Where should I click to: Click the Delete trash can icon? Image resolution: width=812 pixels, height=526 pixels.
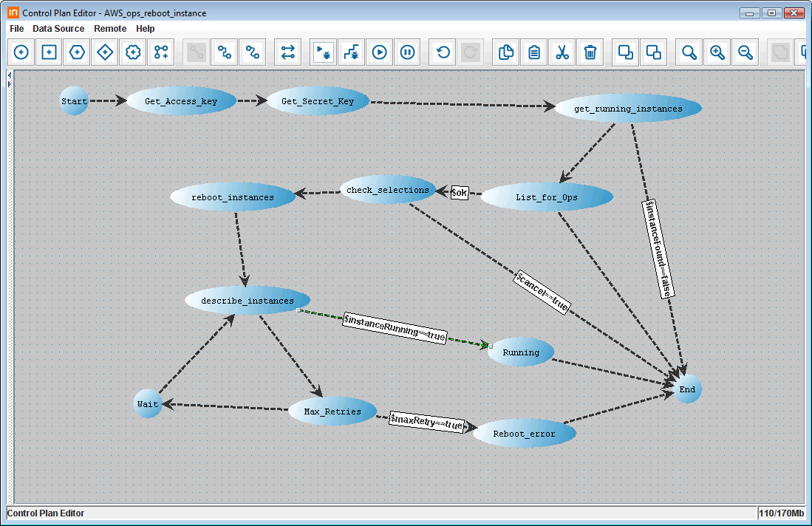(x=590, y=52)
